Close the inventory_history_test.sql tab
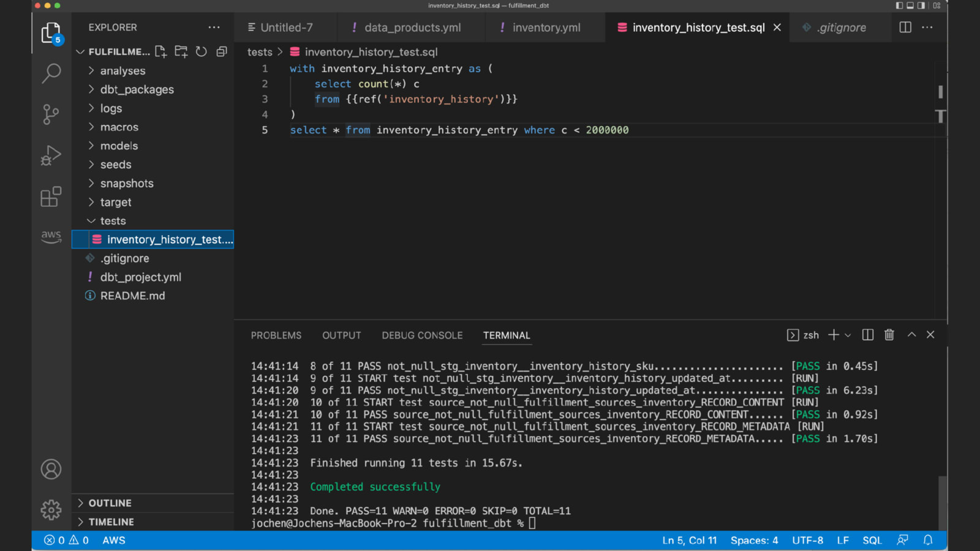Screen dimensions: 980x551 (777, 28)
